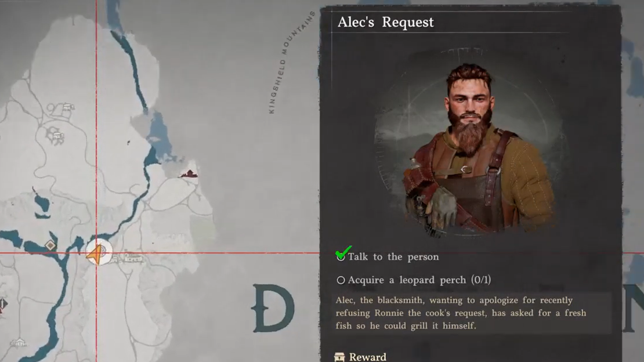Screen dimensions: 644x362
Task: Click Acquire a leopard perch objective text
Action: (419, 280)
